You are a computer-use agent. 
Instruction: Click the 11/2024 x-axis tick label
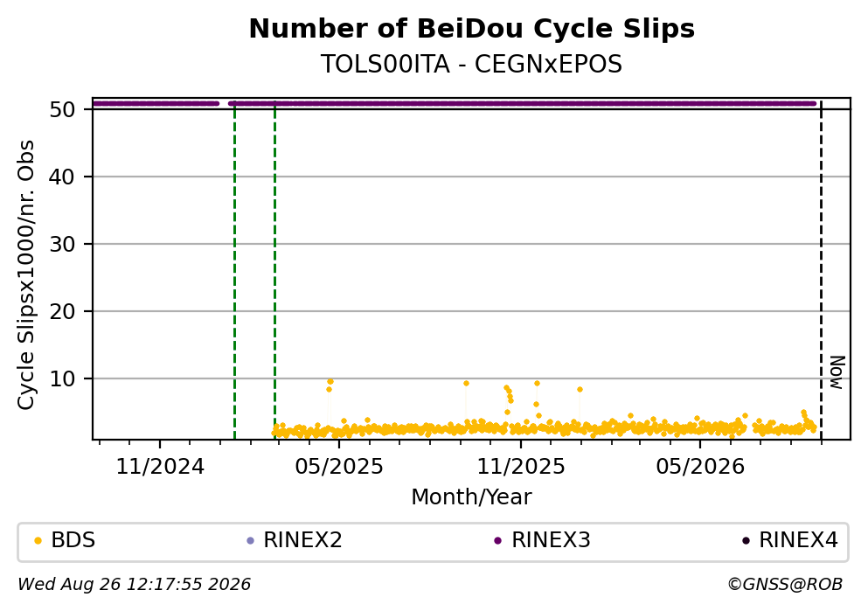(x=160, y=467)
